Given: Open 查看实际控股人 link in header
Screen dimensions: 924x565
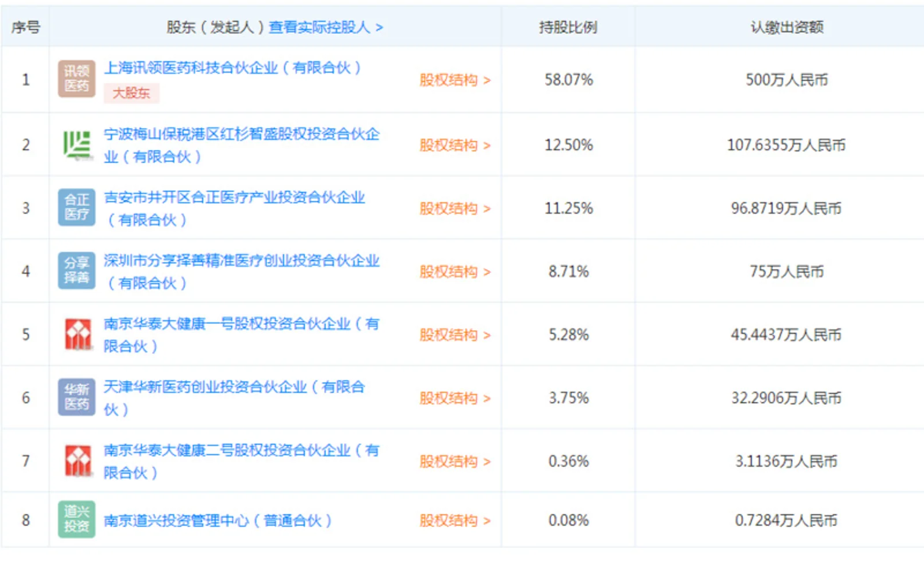Looking at the screenshot, I should pos(326,27).
